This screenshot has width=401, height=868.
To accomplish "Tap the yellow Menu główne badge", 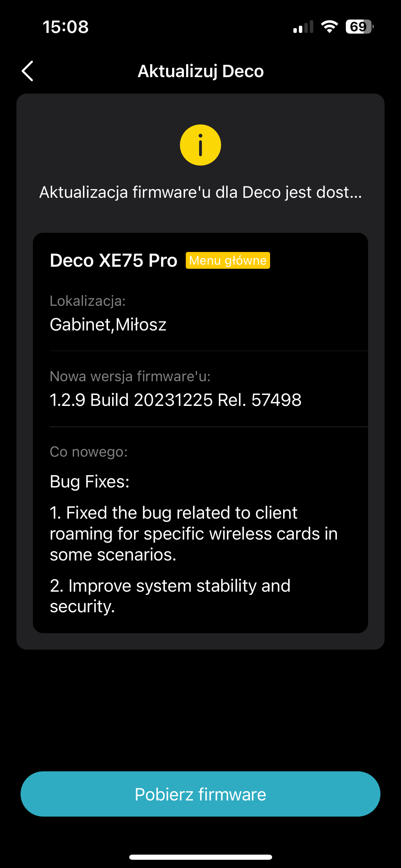I will tap(228, 261).
